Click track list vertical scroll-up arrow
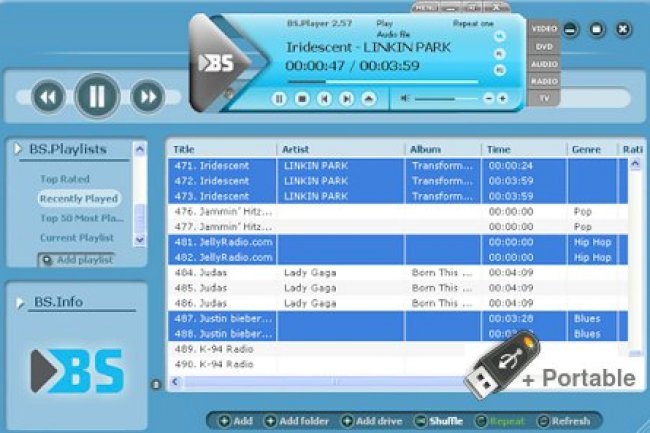This screenshot has width=650, height=433. (x=635, y=164)
